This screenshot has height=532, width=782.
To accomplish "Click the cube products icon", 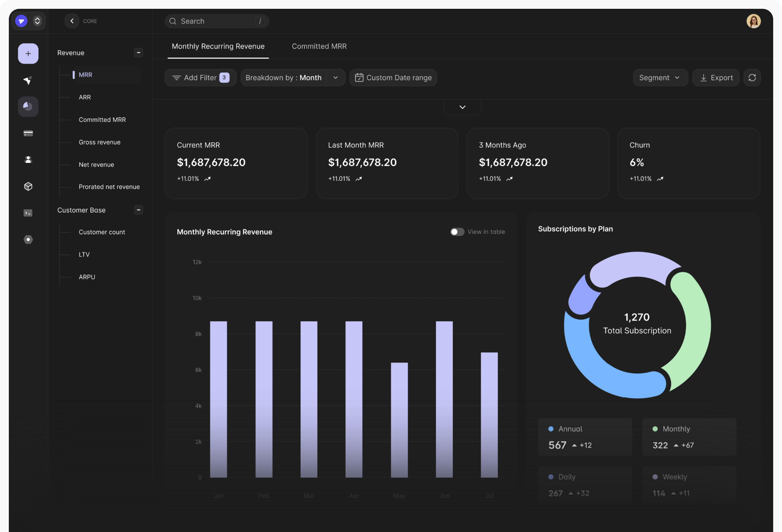I will 28,186.
